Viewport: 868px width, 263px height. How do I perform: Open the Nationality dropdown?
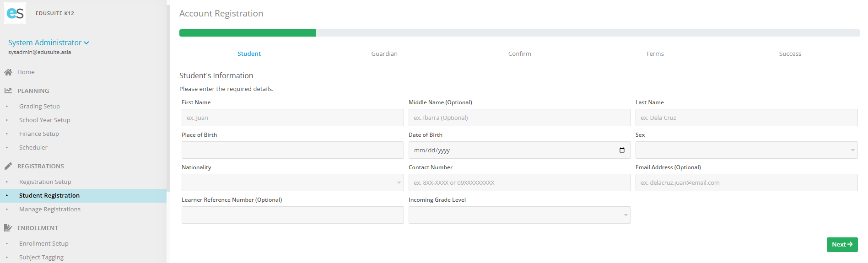click(x=292, y=182)
